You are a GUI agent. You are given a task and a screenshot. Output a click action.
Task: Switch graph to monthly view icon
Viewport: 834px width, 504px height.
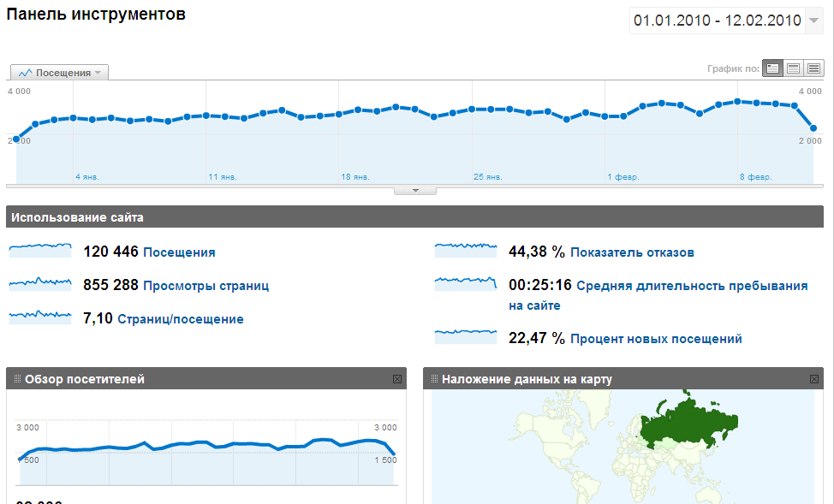click(813, 68)
